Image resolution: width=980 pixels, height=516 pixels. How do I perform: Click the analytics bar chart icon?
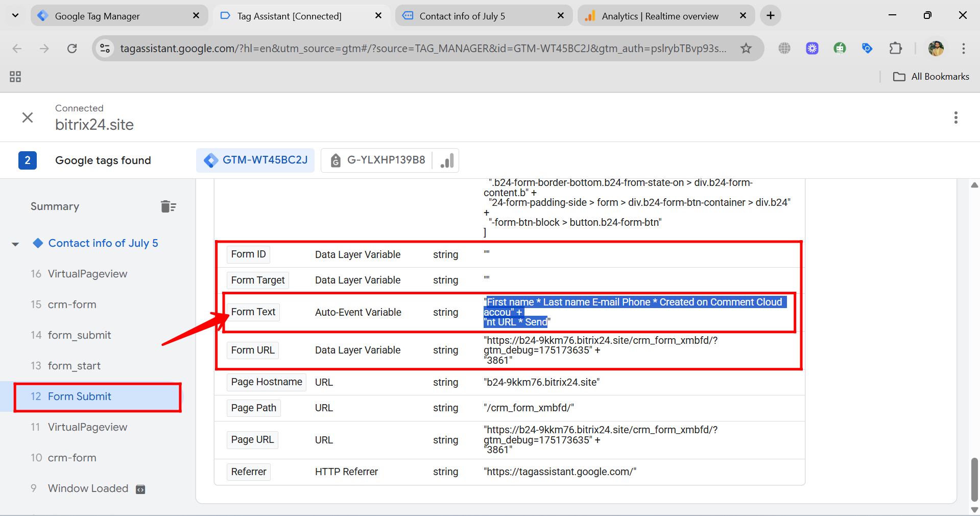click(447, 160)
